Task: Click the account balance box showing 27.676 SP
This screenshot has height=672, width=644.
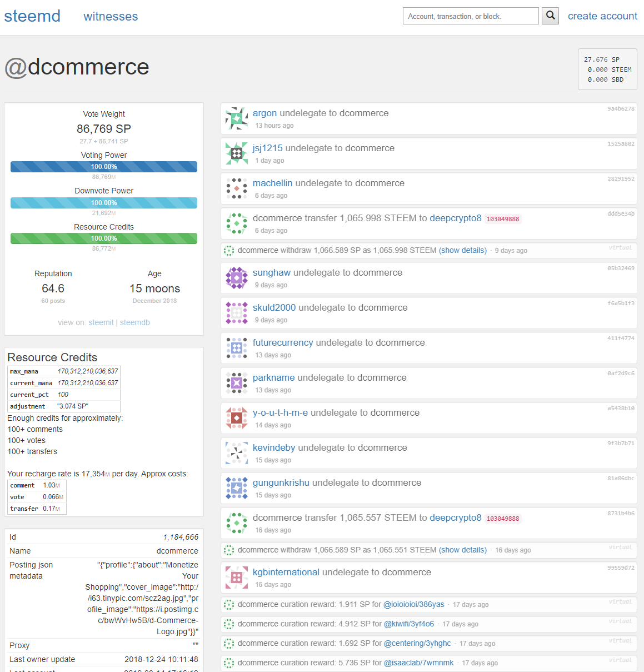Action: 607,69
